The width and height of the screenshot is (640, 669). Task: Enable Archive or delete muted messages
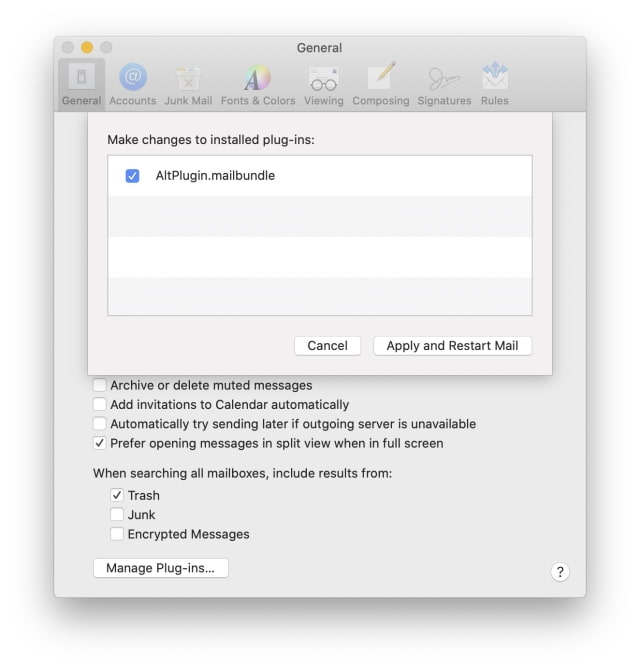point(100,385)
